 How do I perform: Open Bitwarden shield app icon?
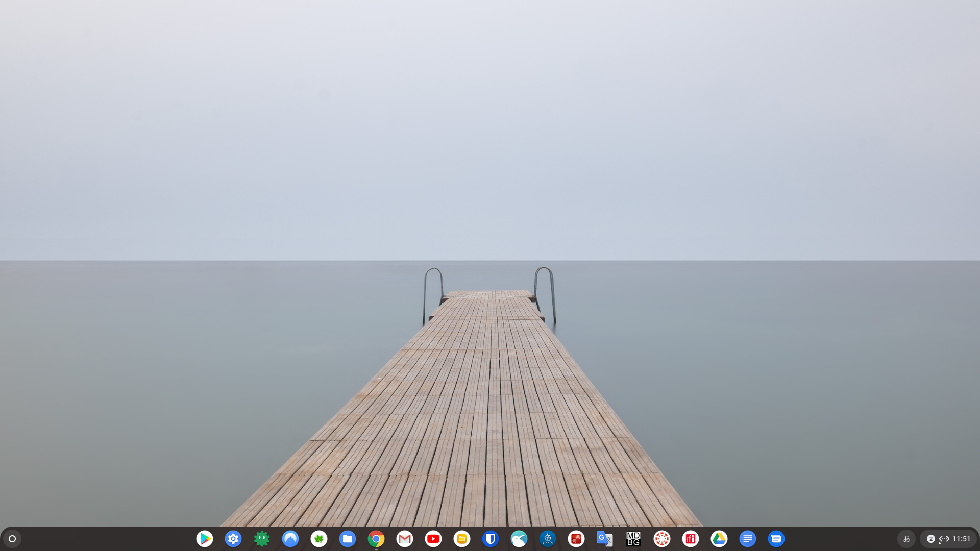(x=491, y=539)
